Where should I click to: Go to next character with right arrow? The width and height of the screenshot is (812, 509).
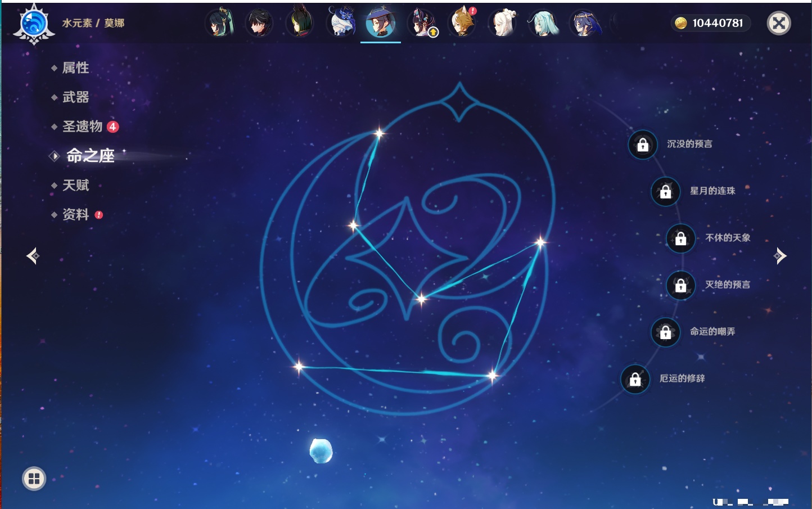click(780, 256)
